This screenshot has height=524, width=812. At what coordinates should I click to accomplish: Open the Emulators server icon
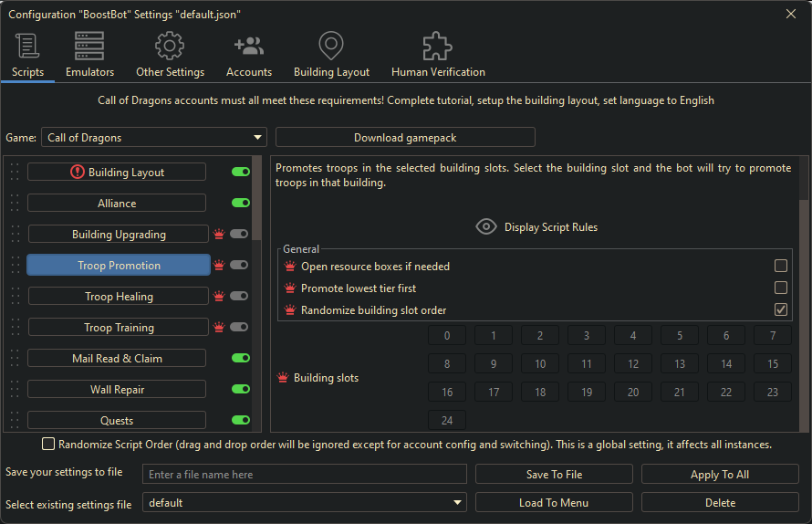89,47
